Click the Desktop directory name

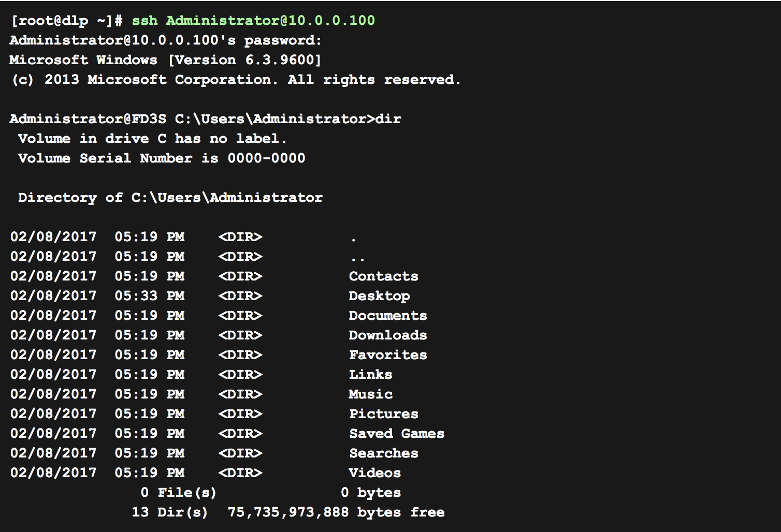coord(379,296)
